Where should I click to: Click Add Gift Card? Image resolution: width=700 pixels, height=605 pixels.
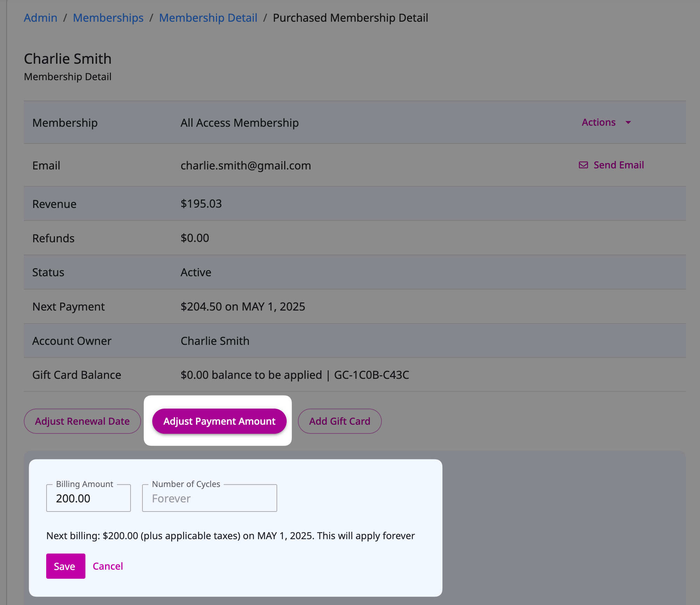click(x=339, y=421)
